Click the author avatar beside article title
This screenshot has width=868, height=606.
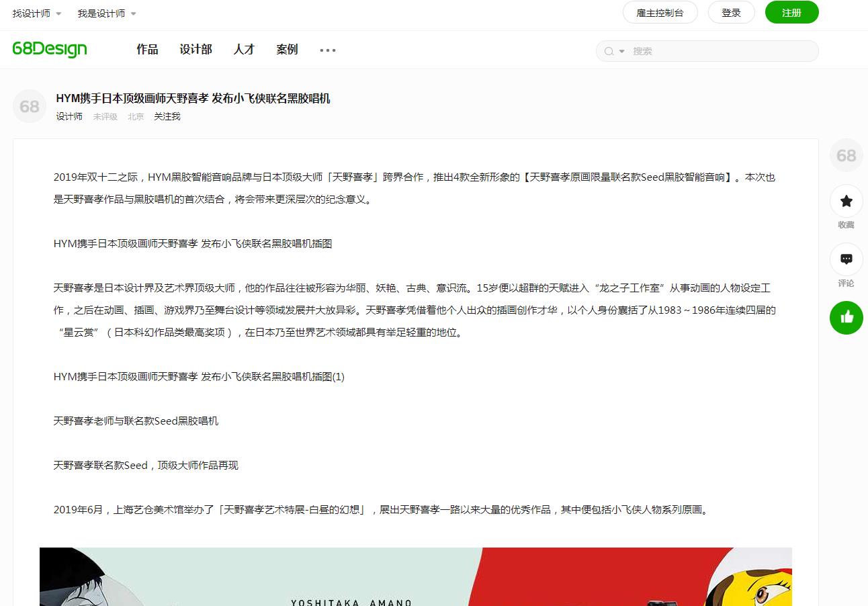coord(30,106)
